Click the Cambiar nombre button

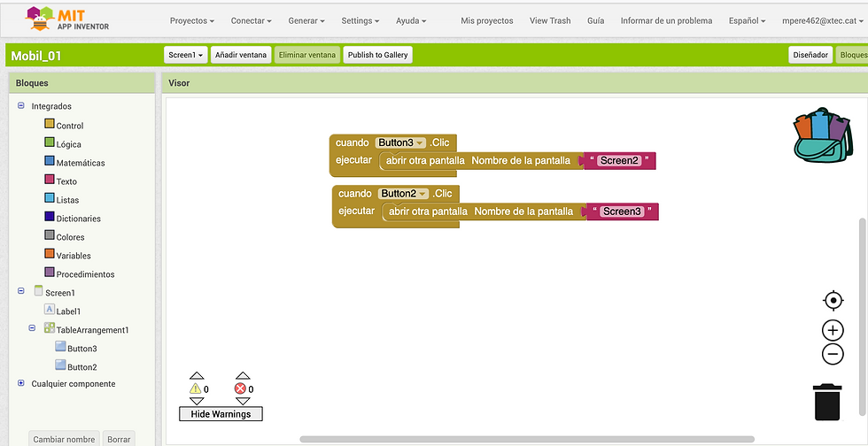64,439
